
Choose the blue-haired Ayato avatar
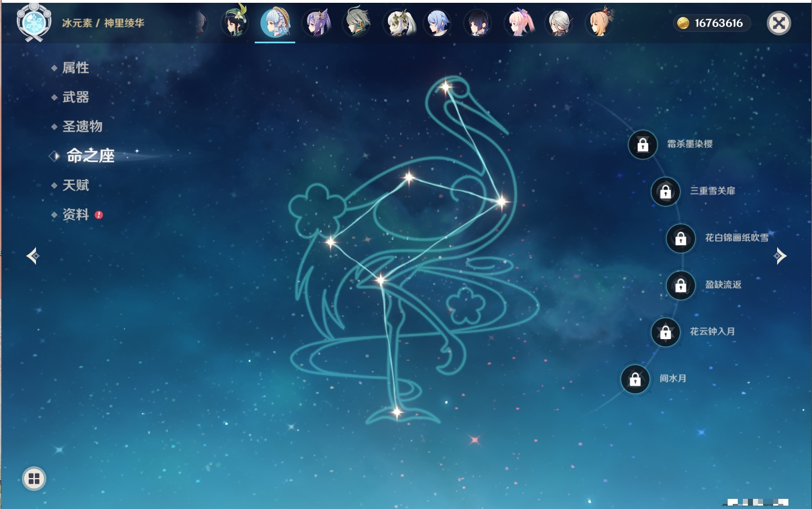click(x=437, y=23)
